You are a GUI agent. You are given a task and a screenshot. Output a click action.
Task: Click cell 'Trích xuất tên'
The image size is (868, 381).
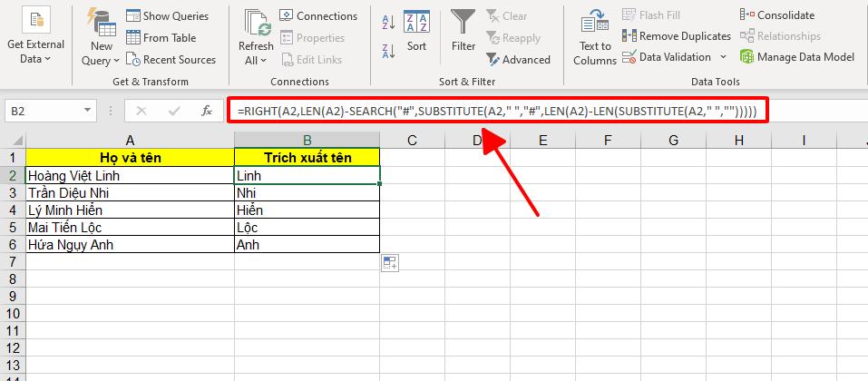pos(307,158)
